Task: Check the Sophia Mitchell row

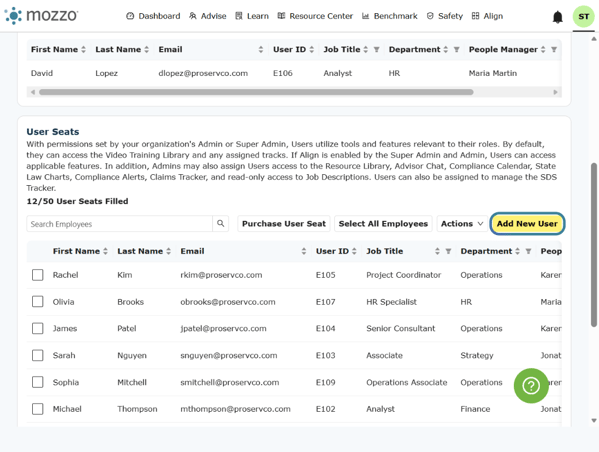Action: (37, 382)
